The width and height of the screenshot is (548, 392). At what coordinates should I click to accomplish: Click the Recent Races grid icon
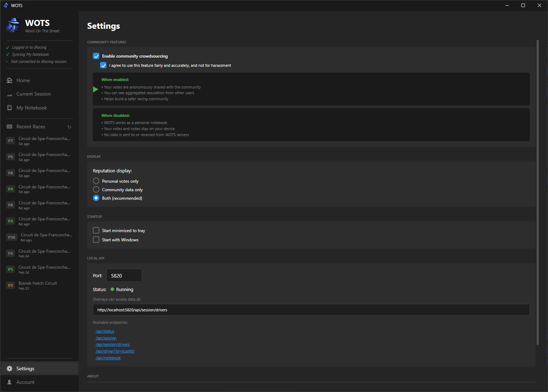[x=9, y=127]
